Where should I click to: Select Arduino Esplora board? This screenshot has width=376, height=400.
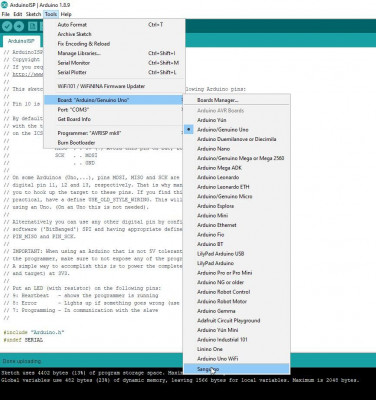(x=237, y=206)
